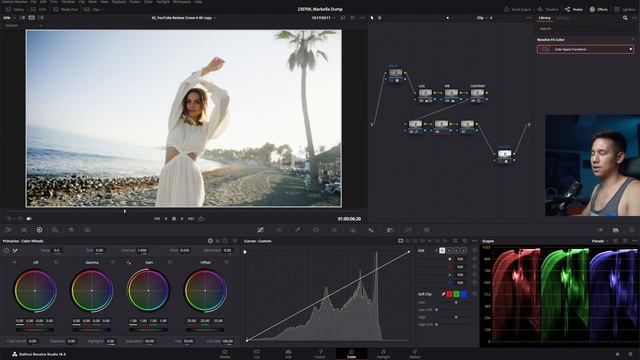This screenshot has width=640, height=360.
Task: Toggle the Nodes panel button
Action: coord(574,9)
